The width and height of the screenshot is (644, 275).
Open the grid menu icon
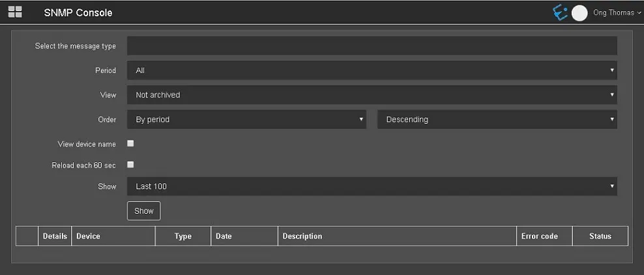(x=14, y=12)
